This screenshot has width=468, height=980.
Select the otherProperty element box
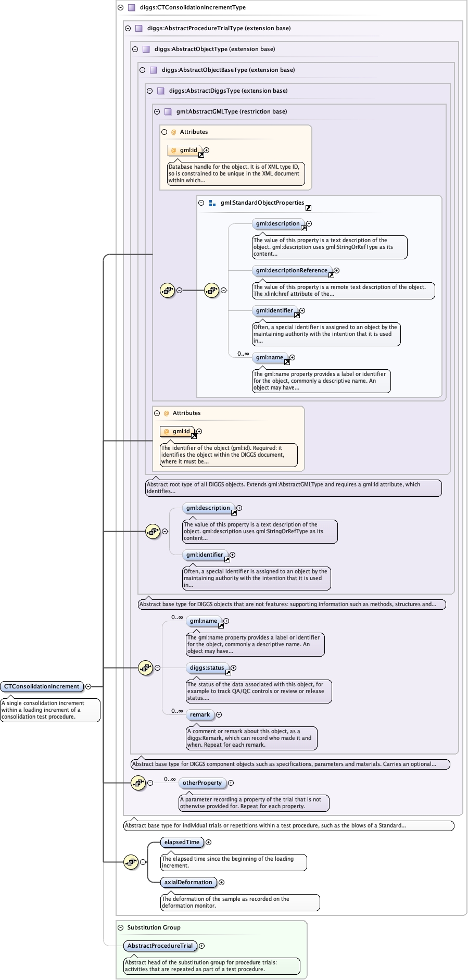(202, 783)
